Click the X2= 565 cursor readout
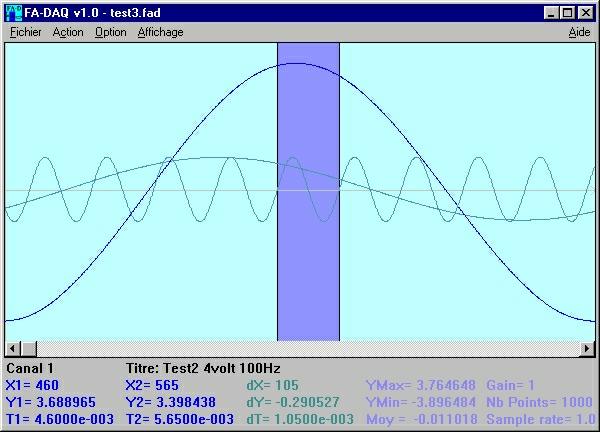Screen dimensions: 600x432 coord(152,385)
